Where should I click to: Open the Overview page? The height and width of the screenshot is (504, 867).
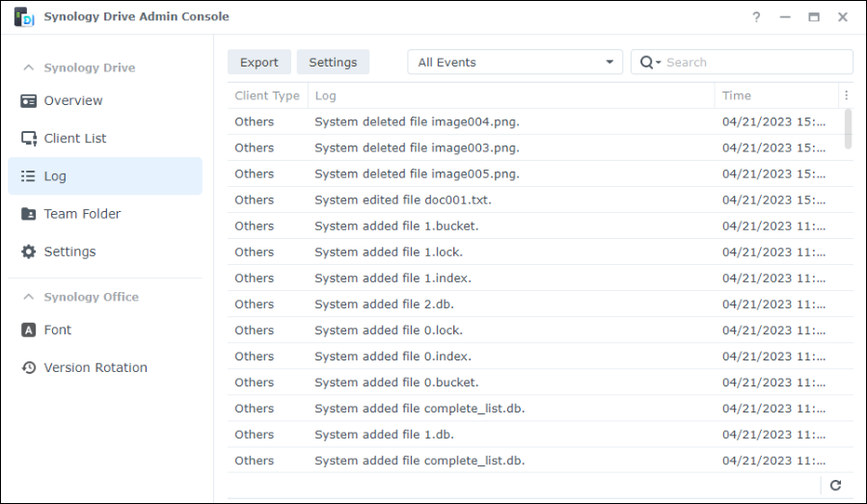coord(105,101)
